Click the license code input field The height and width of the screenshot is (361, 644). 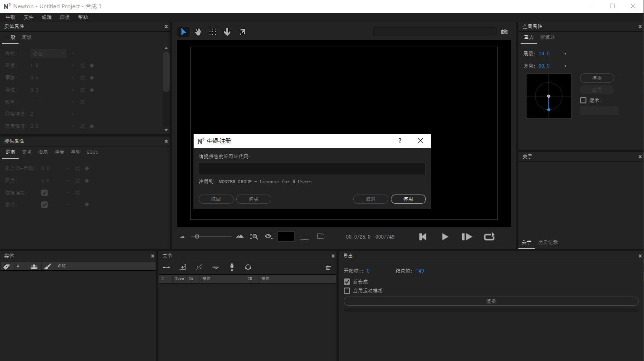tap(312, 169)
